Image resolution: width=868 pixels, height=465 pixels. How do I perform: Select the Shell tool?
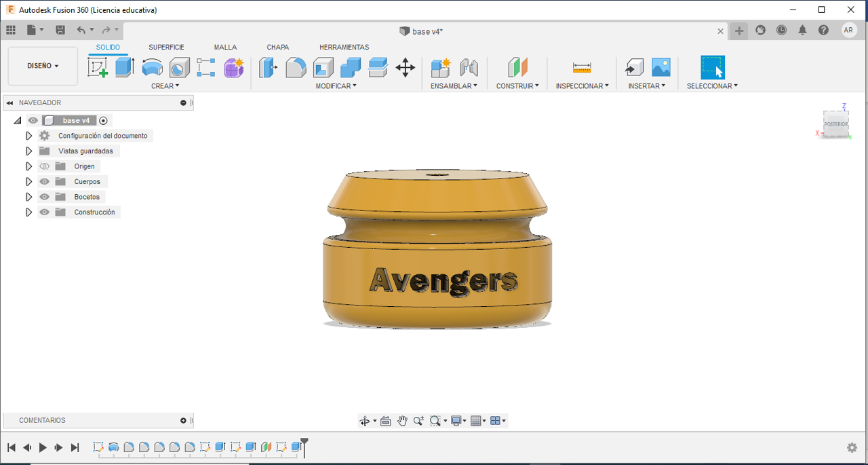click(x=323, y=67)
